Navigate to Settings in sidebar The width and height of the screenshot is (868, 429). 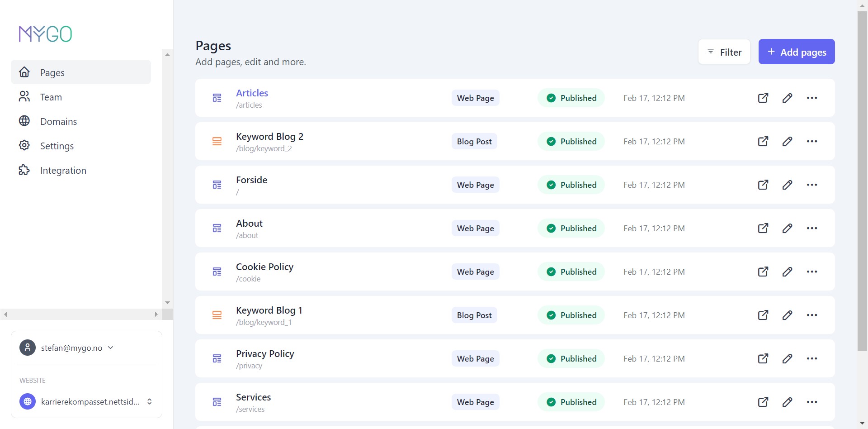pos(57,146)
